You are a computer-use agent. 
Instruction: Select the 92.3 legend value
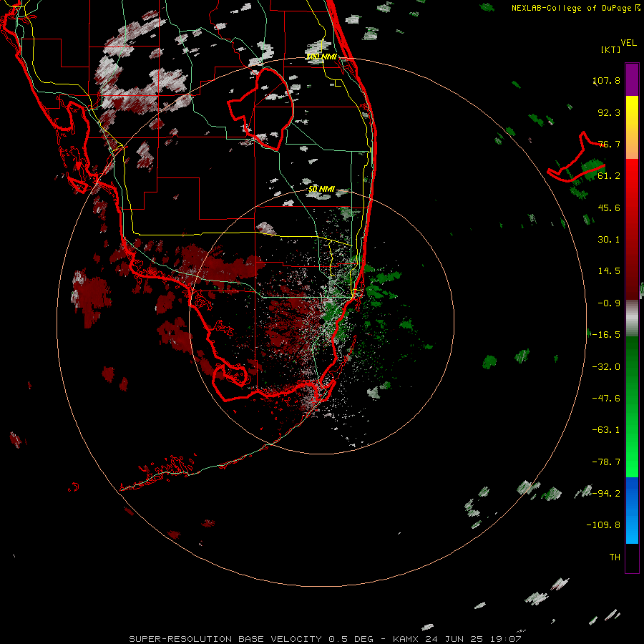coord(609,112)
